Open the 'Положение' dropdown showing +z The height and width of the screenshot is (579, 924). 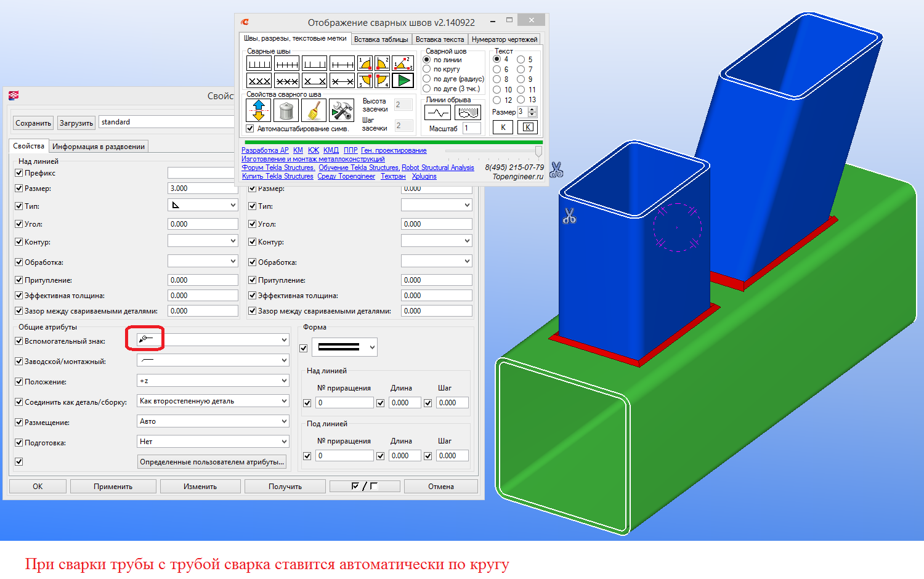(213, 381)
